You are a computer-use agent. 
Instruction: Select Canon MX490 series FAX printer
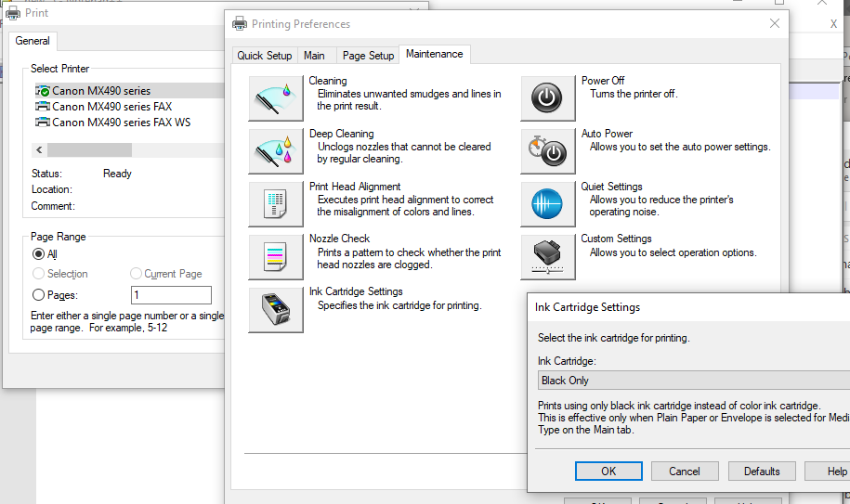pos(111,107)
